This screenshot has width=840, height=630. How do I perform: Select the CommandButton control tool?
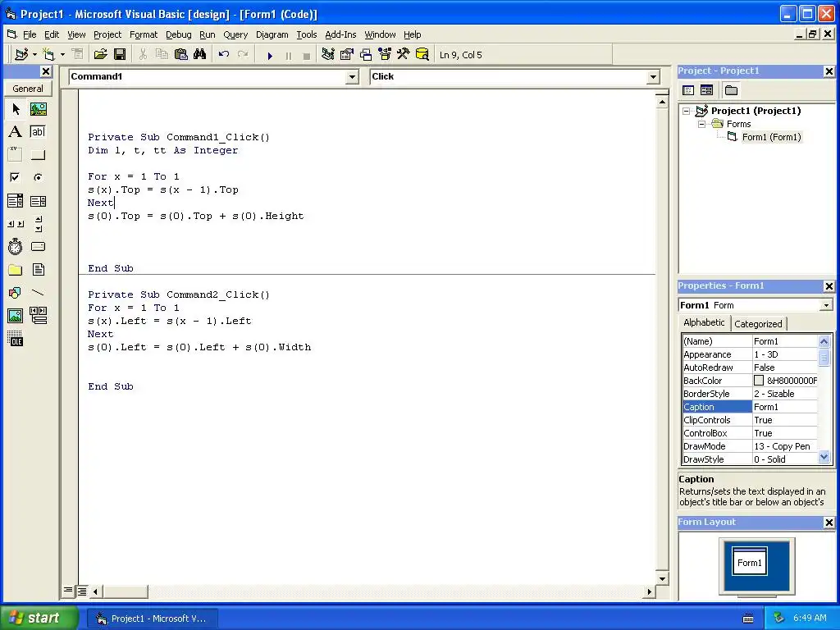[x=38, y=155]
